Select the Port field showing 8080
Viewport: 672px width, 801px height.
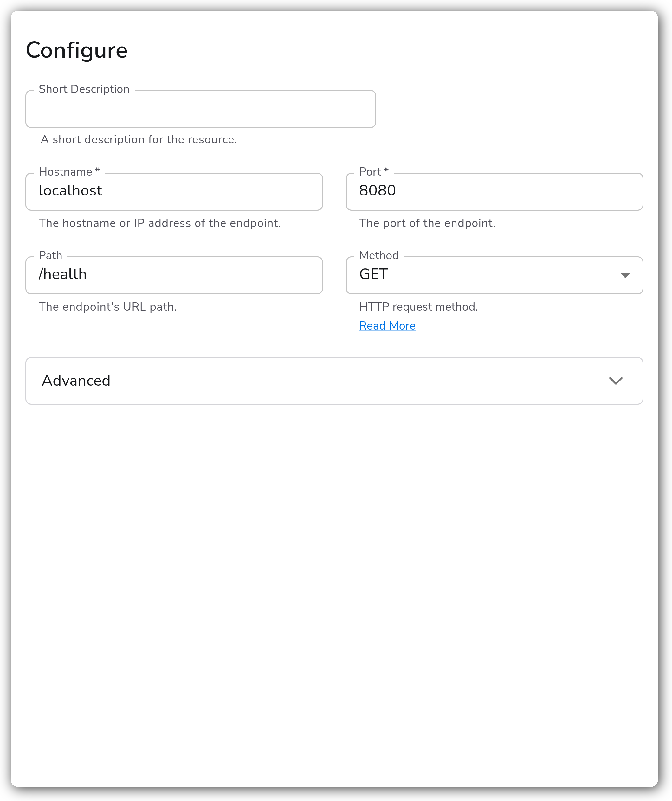pos(494,191)
